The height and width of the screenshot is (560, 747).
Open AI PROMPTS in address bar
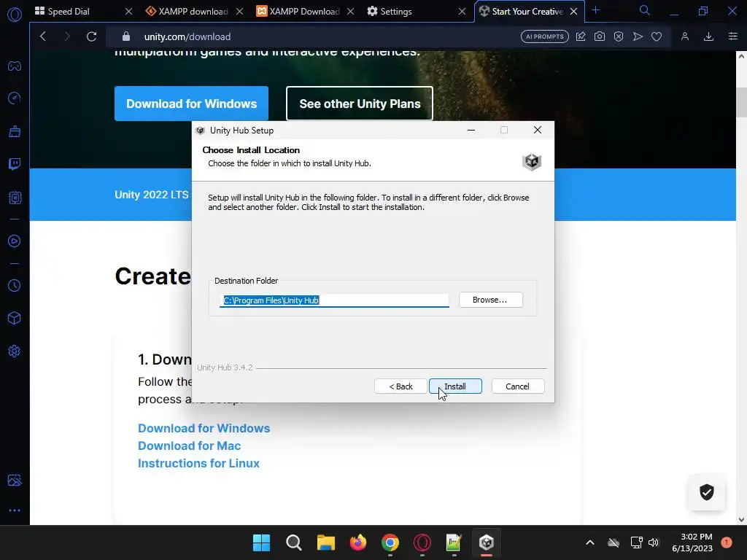click(x=544, y=36)
